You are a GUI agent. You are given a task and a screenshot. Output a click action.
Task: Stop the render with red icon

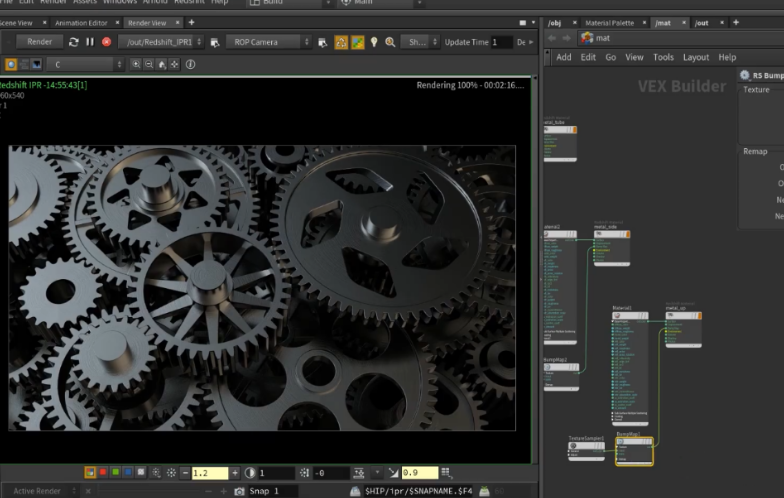click(x=106, y=42)
